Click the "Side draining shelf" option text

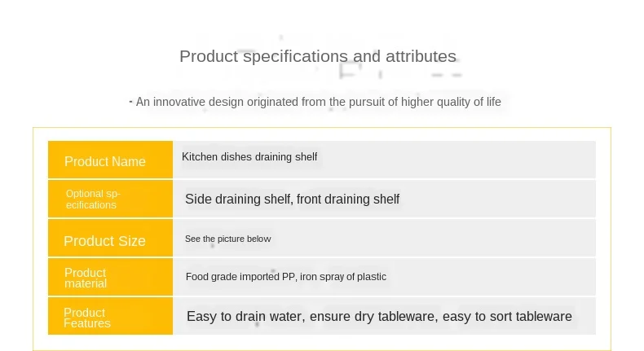(237, 199)
